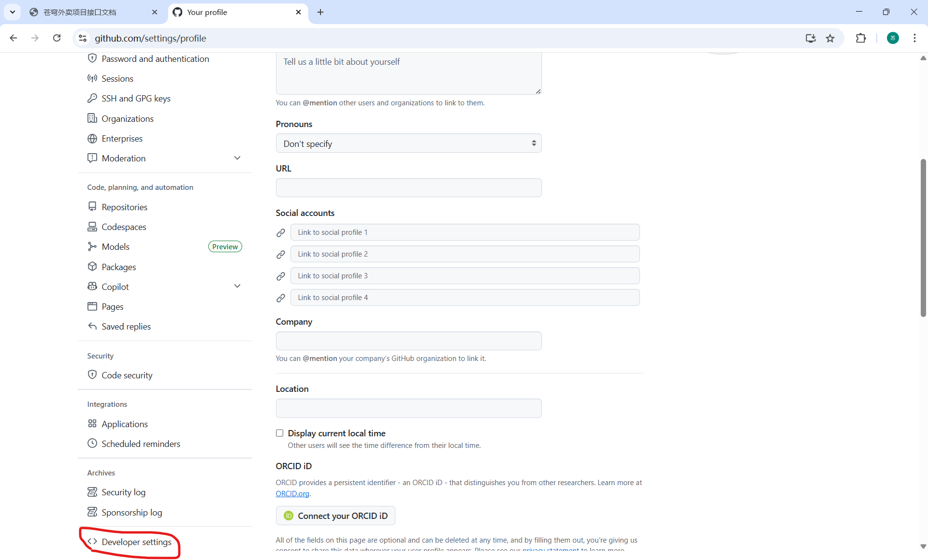Click the Link to social profile 1 field
This screenshot has width=928, height=560.
tap(464, 232)
